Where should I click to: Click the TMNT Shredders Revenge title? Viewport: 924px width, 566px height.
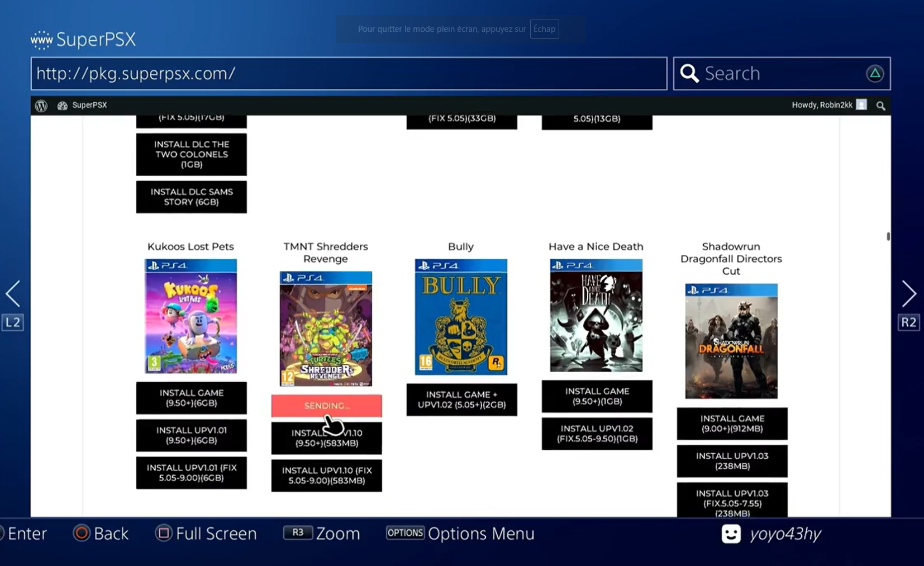tap(326, 253)
